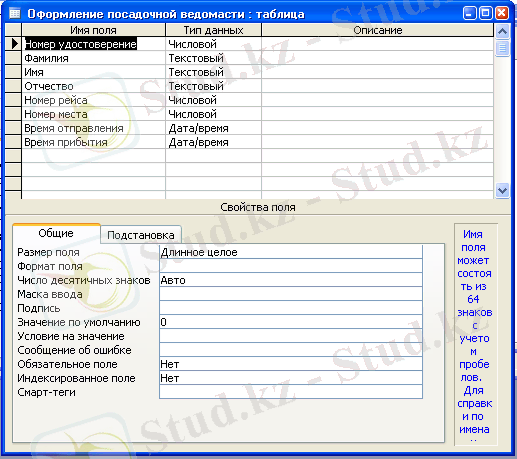Click the Имя поля column header
Screen dimensions: 517x459
point(93,30)
